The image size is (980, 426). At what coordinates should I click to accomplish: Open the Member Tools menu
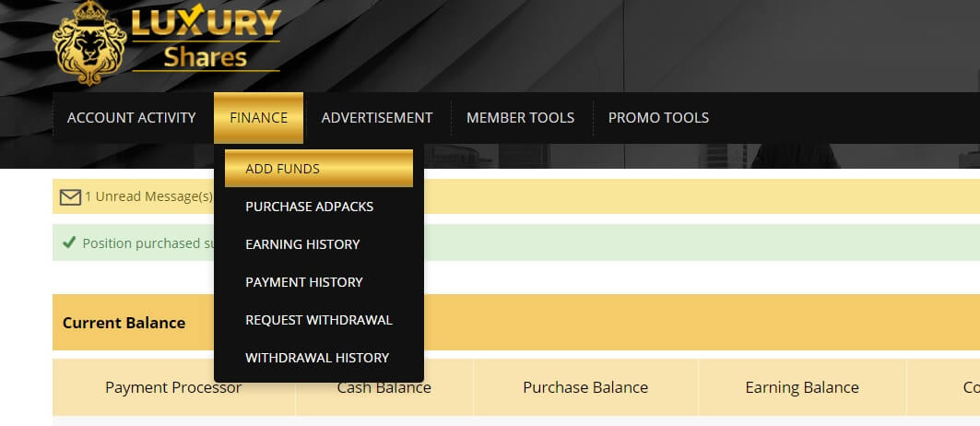click(x=520, y=118)
